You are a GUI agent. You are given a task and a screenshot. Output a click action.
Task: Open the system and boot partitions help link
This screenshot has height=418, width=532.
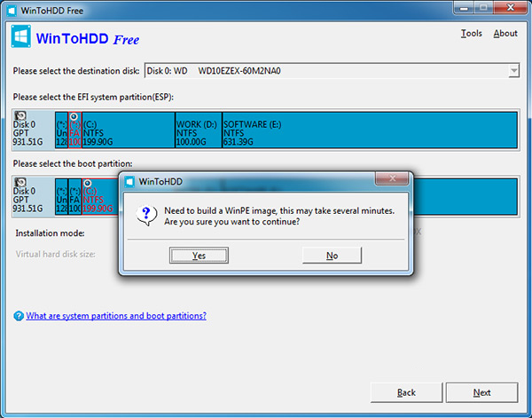click(x=116, y=316)
